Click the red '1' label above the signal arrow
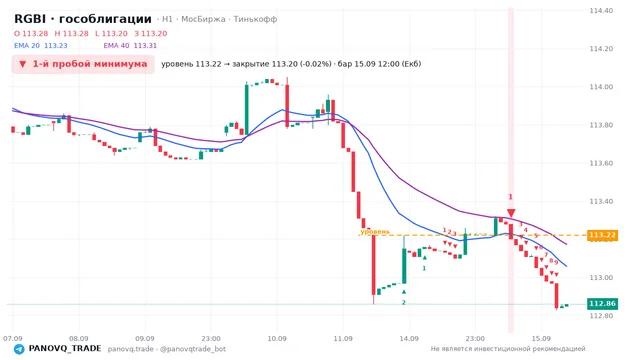Viewport: 640px width, 360px height. tap(510, 197)
